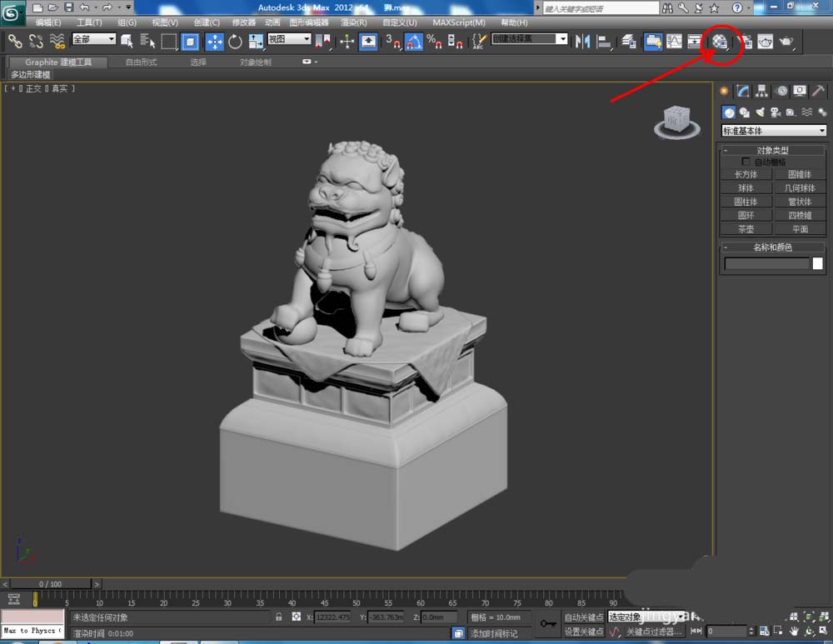This screenshot has height=644, width=833.
Task: Open Curve Editor icon
Action: [x=674, y=42]
